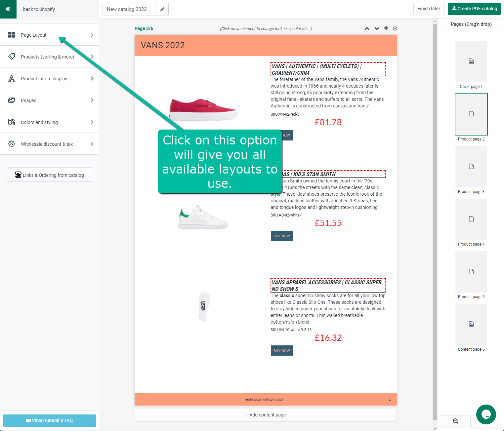Delete page with the trash icon

395,28
